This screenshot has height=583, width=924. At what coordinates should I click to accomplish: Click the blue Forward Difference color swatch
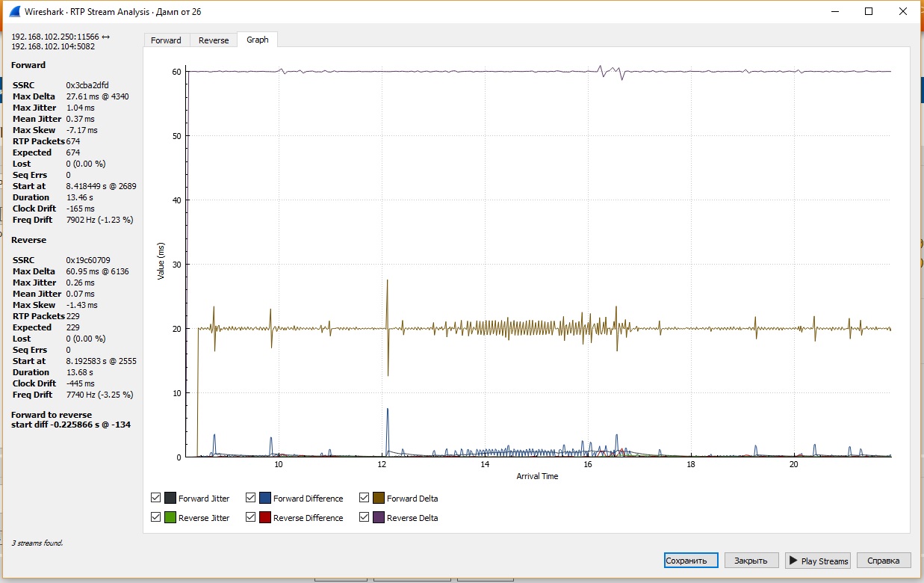pyautogui.click(x=265, y=498)
